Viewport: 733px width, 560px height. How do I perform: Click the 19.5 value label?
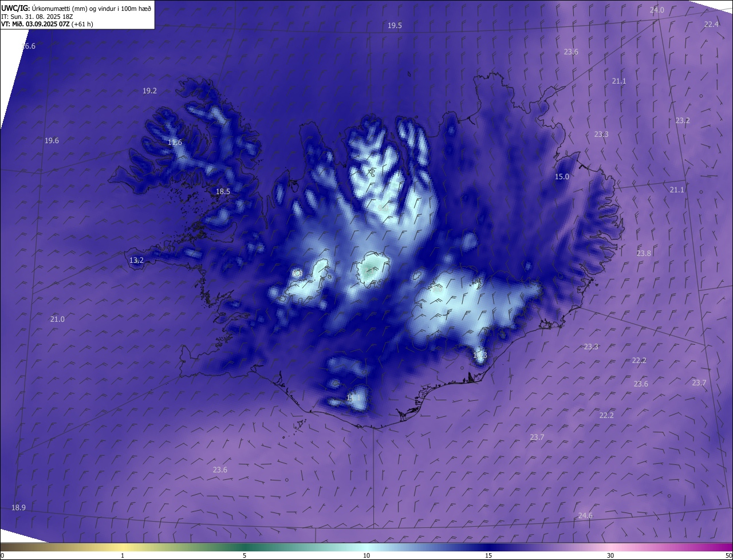[x=395, y=25]
